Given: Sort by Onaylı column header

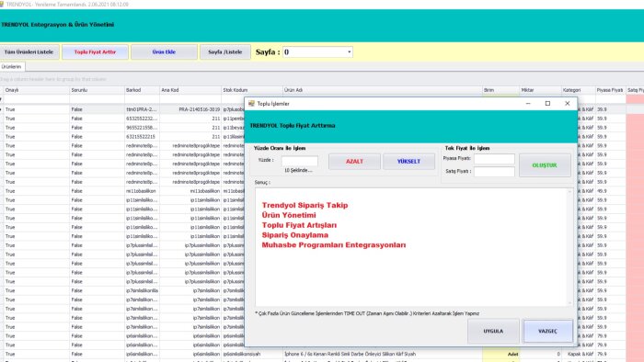Looking at the screenshot, I should [36, 90].
